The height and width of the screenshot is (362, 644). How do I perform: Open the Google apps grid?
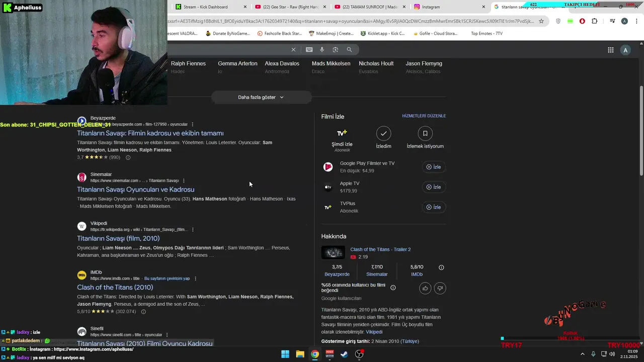[x=610, y=50]
